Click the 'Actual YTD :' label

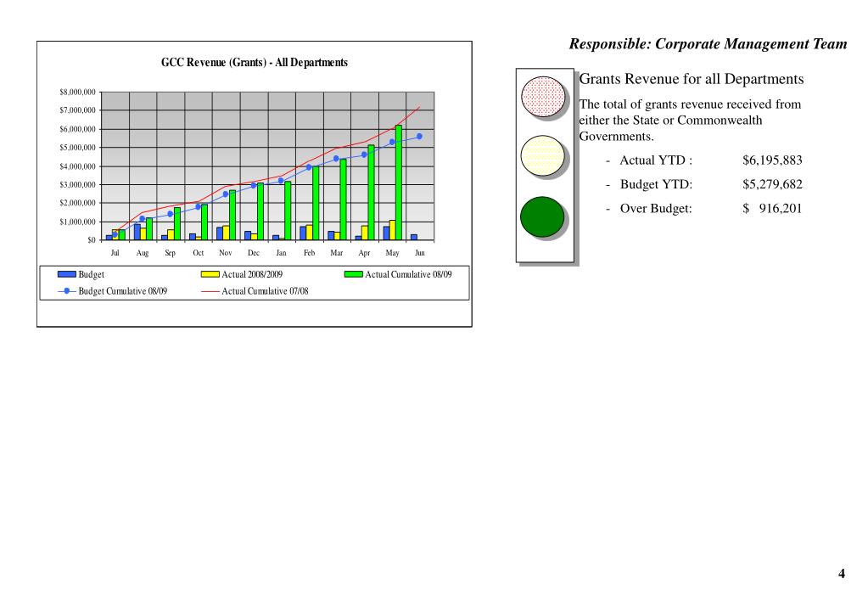pyautogui.click(x=656, y=160)
